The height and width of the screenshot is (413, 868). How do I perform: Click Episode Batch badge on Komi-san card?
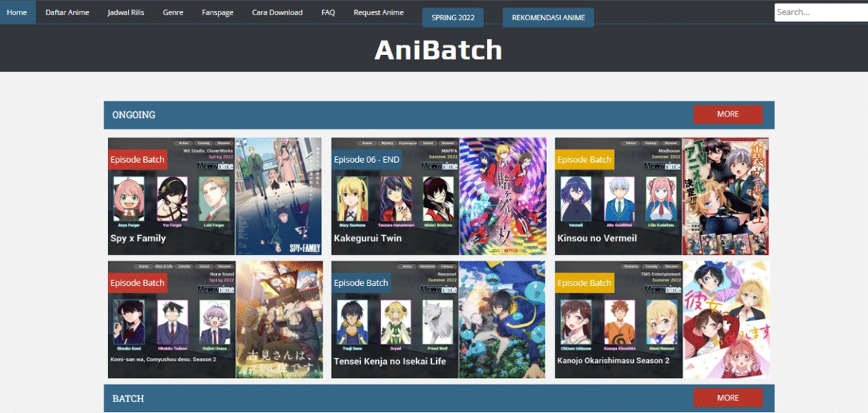(137, 283)
